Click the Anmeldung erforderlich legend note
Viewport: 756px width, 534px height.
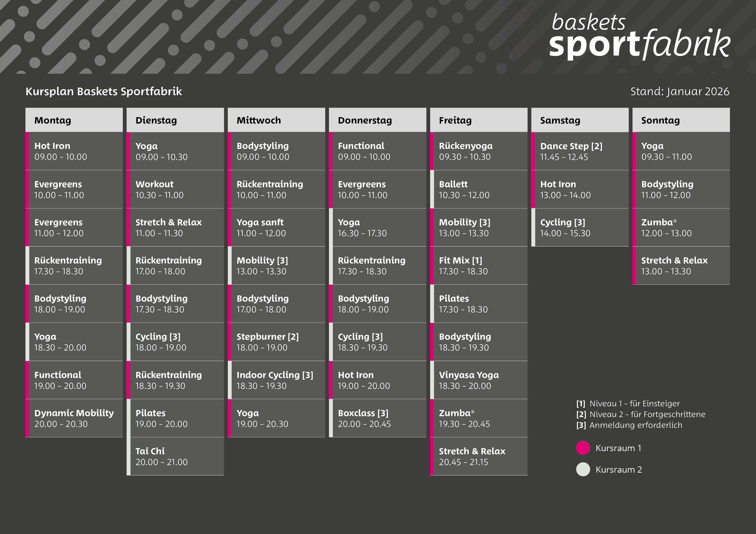[629, 425]
